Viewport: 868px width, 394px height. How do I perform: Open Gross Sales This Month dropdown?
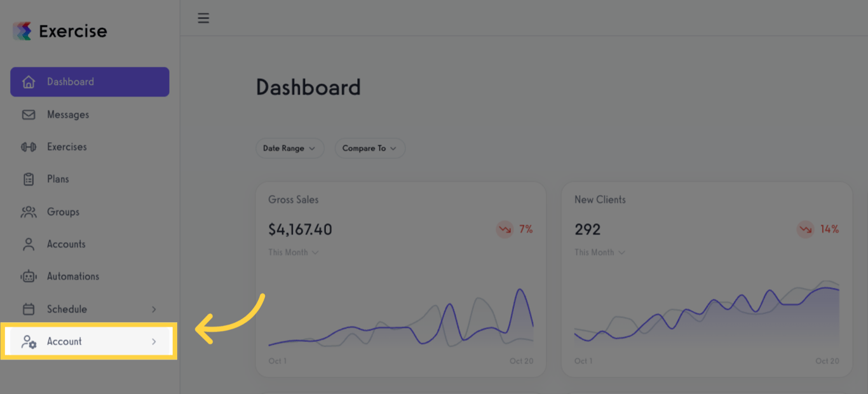[294, 252]
